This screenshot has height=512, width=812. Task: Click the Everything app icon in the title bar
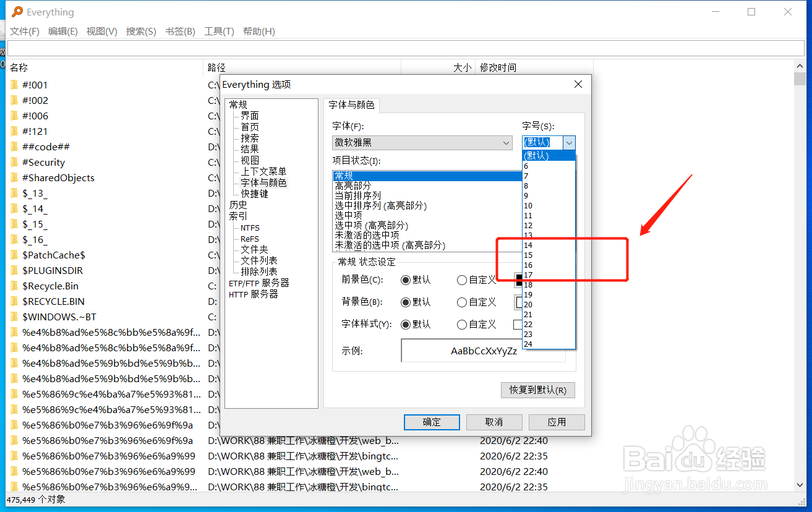tap(17, 12)
